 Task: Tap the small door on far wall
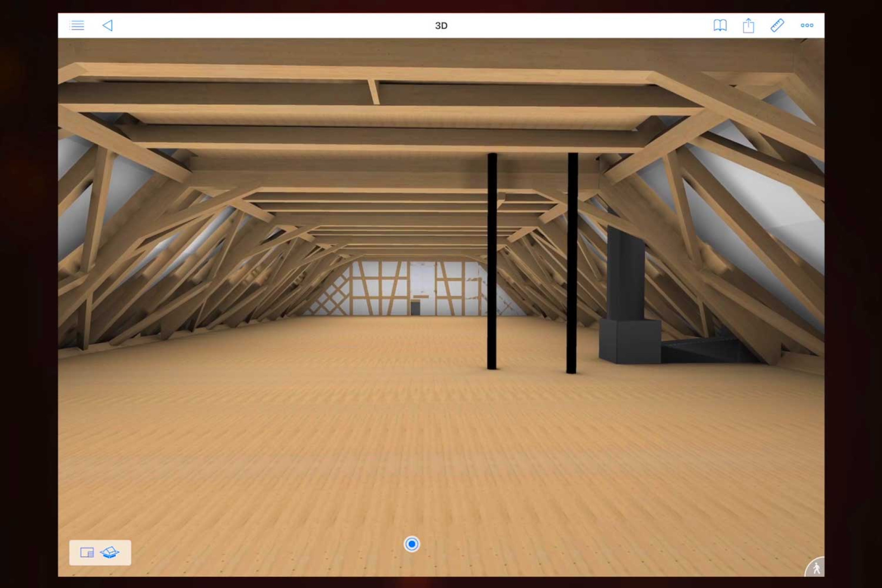click(x=415, y=308)
